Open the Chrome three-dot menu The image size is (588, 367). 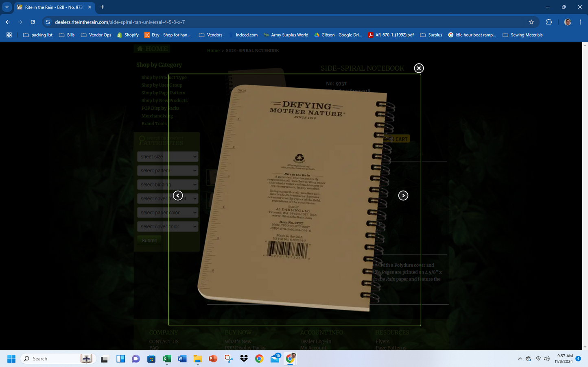[x=580, y=22]
